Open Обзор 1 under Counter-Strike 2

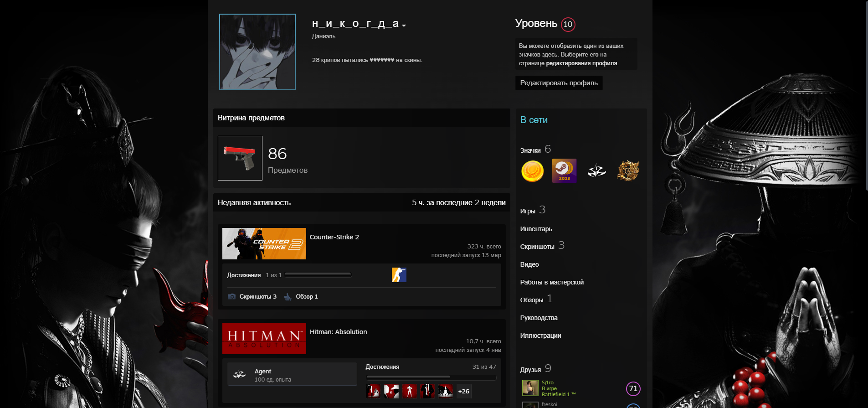click(x=307, y=297)
